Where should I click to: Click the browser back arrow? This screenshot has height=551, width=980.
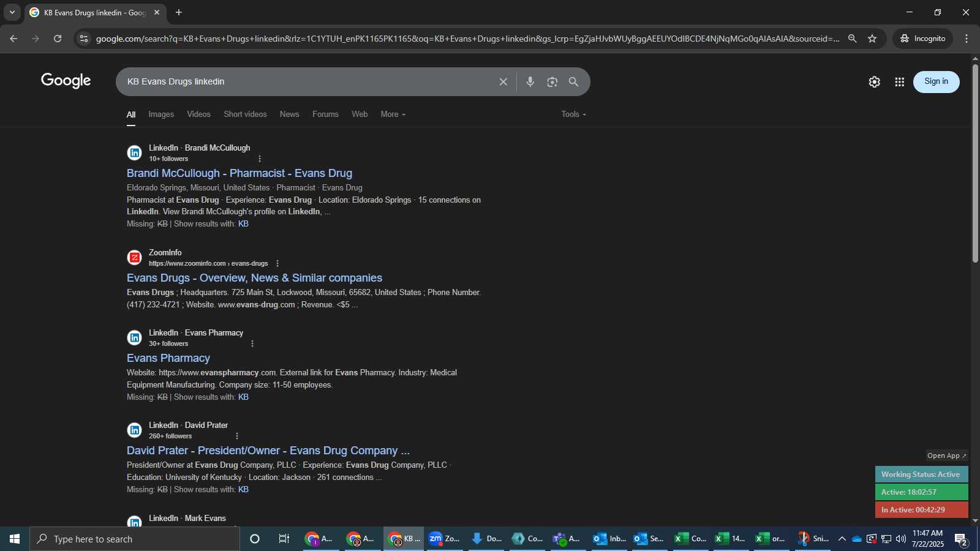click(13, 39)
